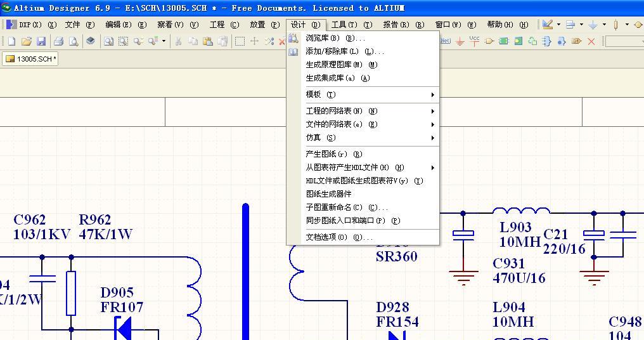Screen dimensions: 644x340
Task: Expand the Alignment tools dropdown arrow
Action: (x=582, y=25)
